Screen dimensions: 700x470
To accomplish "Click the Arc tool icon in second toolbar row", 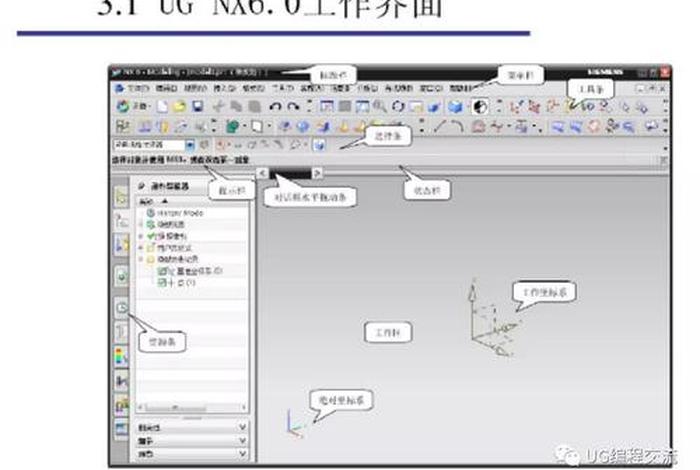I will point(457,127).
